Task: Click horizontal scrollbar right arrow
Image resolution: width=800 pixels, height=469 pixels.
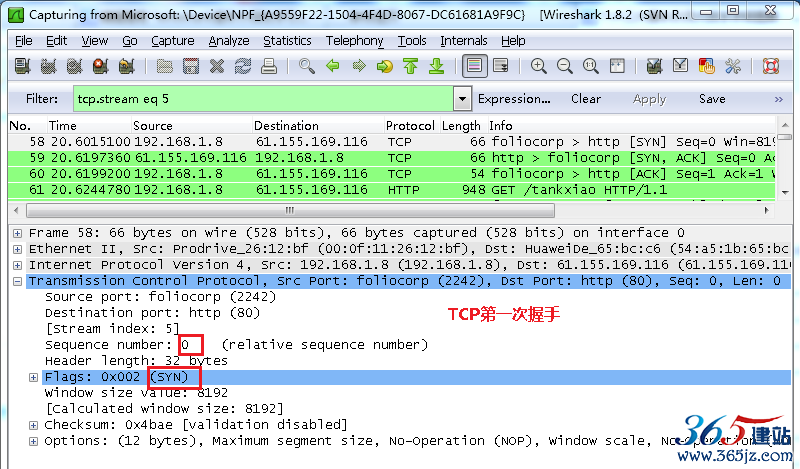Action: coord(766,210)
